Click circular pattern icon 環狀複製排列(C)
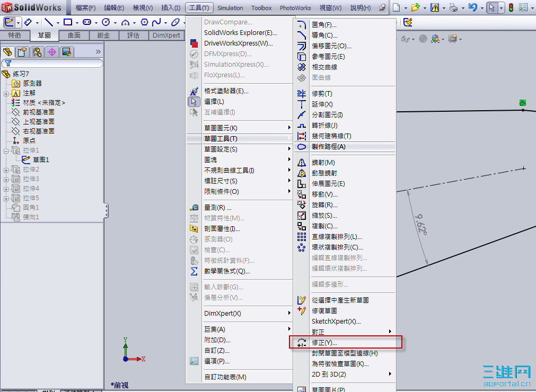This screenshot has height=392, width=536. 301,247
